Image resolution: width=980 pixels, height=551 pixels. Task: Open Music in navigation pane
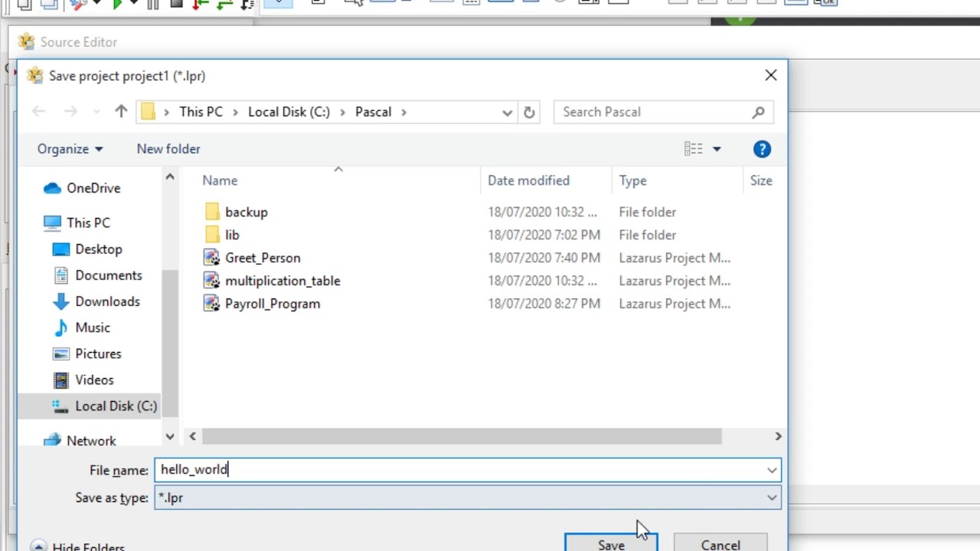click(x=93, y=328)
